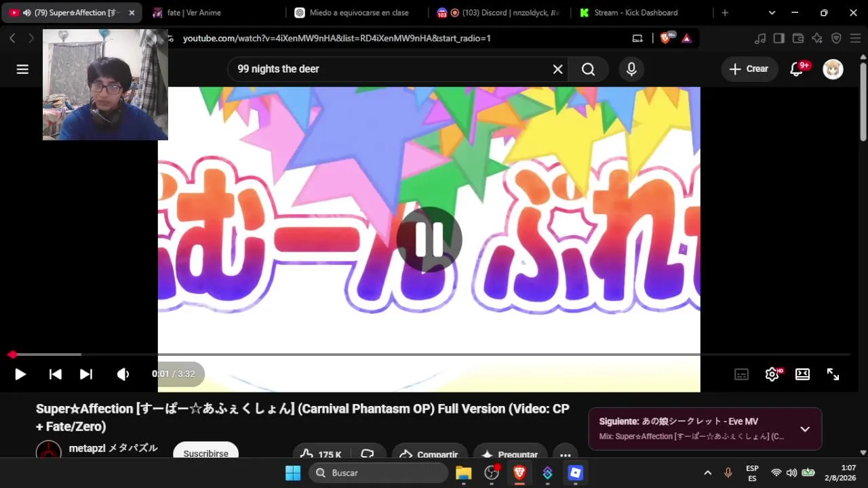Image resolution: width=868 pixels, height=488 pixels.
Task: Open the OBS Studio taskbar icon
Action: coord(492,473)
